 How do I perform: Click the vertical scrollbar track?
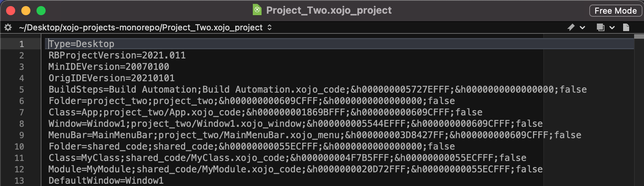click(x=639, y=112)
